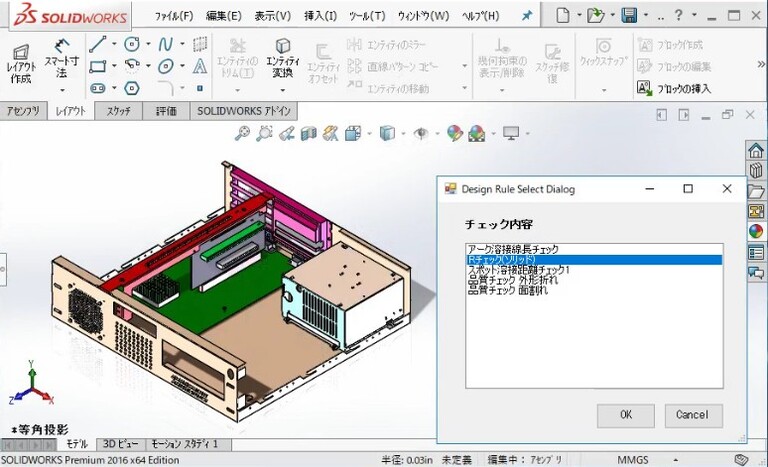Expand the Open file dropdown arrow

[x=613, y=16]
